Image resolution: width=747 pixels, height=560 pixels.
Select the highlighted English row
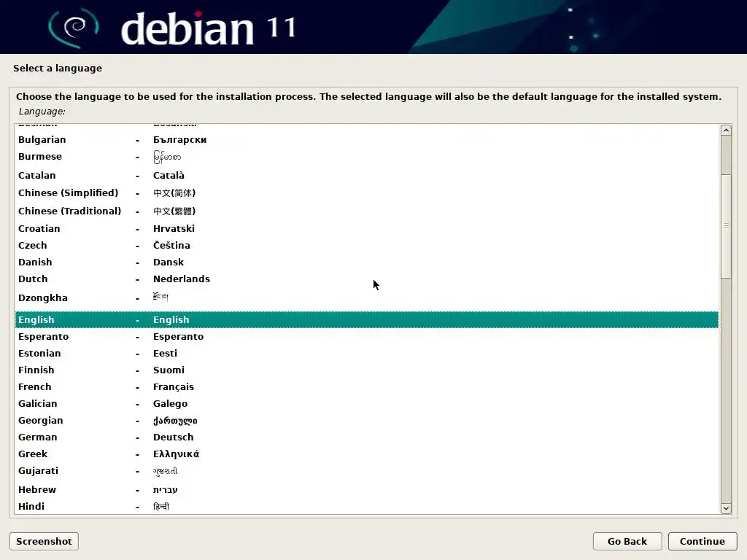point(366,319)
